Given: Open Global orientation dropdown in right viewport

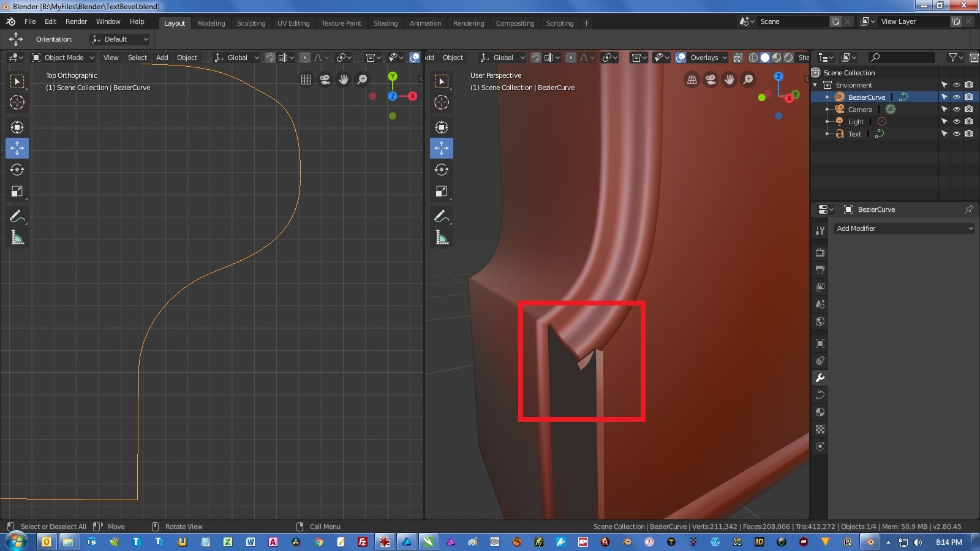Looking at the screenshot, I should click(503, 58).
